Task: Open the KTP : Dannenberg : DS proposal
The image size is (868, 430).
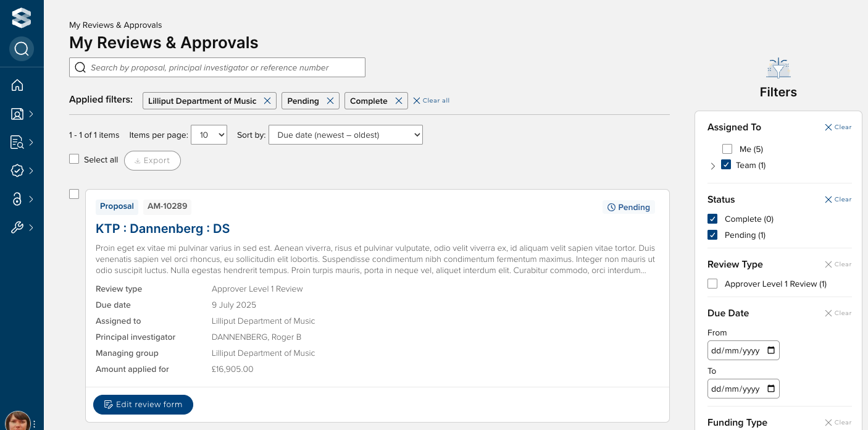Action: pyautogui.click(x=162, y=229)
